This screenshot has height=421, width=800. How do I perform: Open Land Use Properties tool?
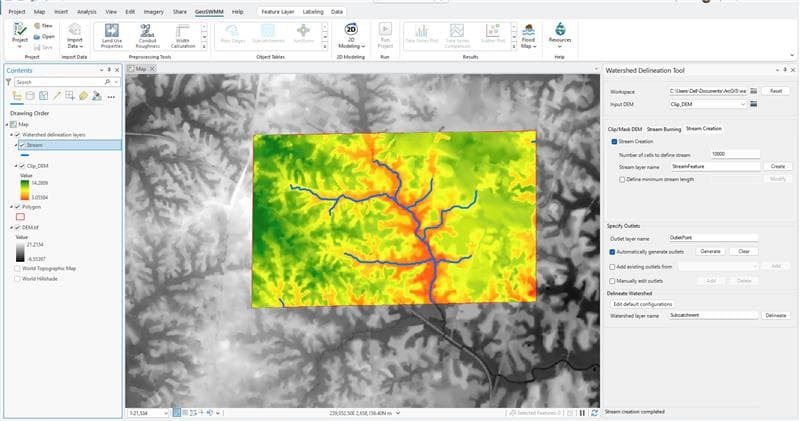[x=111, y=36]
